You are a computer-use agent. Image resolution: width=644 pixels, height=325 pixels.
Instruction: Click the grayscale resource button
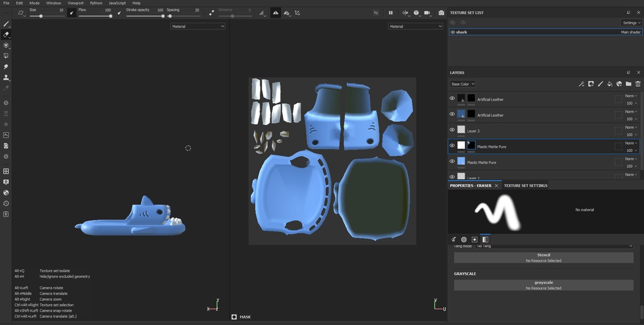coord(543,285)
